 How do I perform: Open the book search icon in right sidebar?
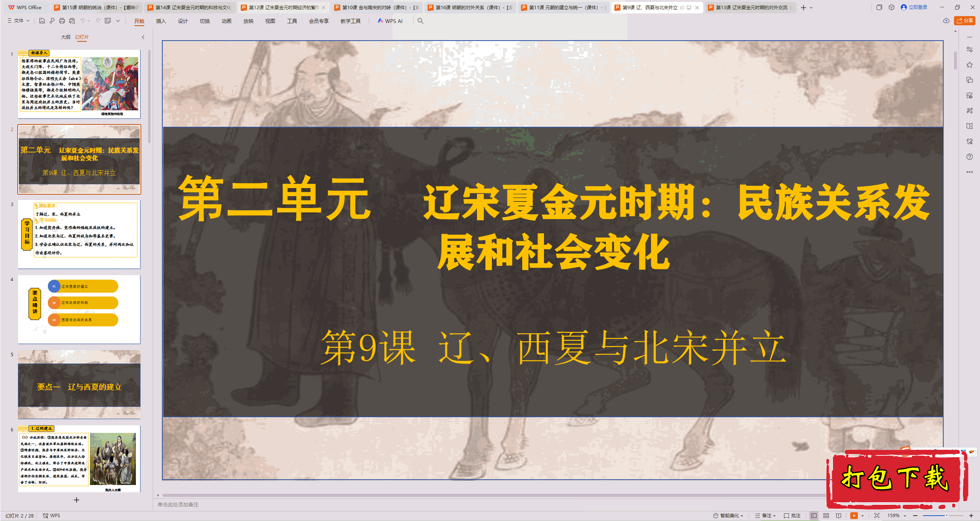coord(970,126)
